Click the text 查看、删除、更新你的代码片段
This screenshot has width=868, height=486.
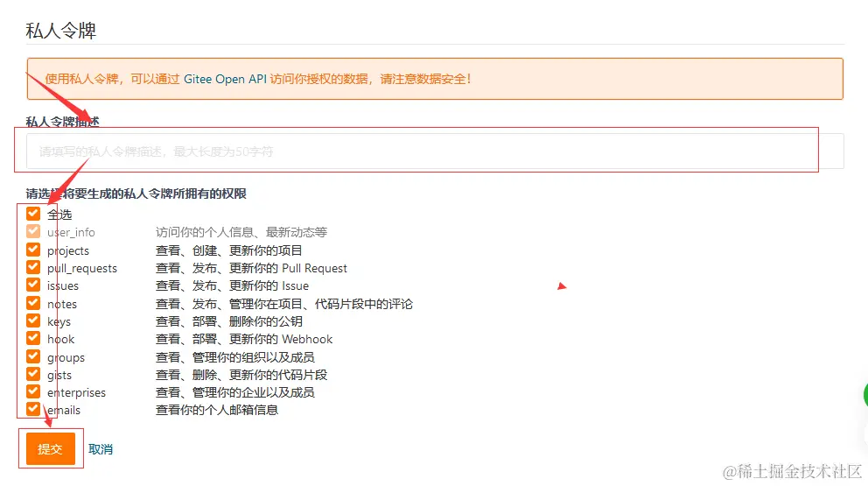(241, 375)
